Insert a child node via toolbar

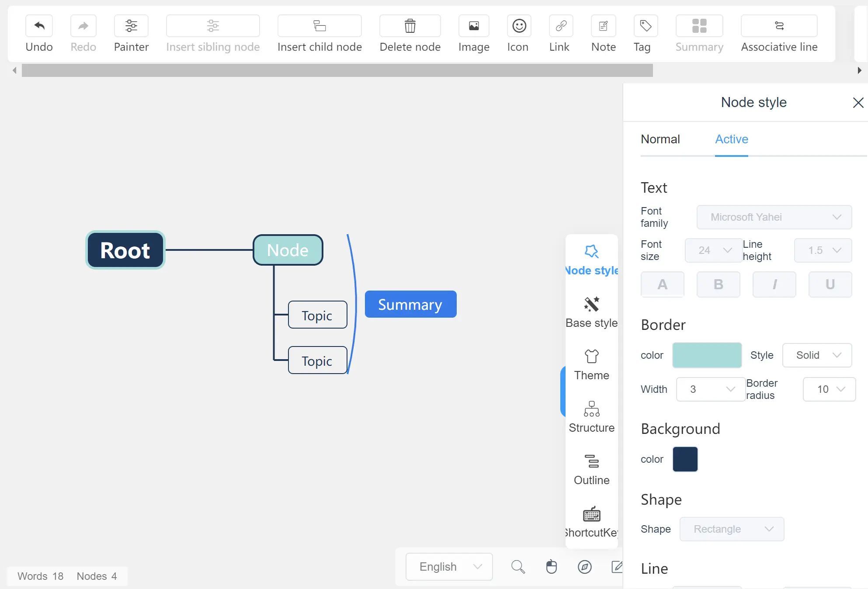[319, 26]
